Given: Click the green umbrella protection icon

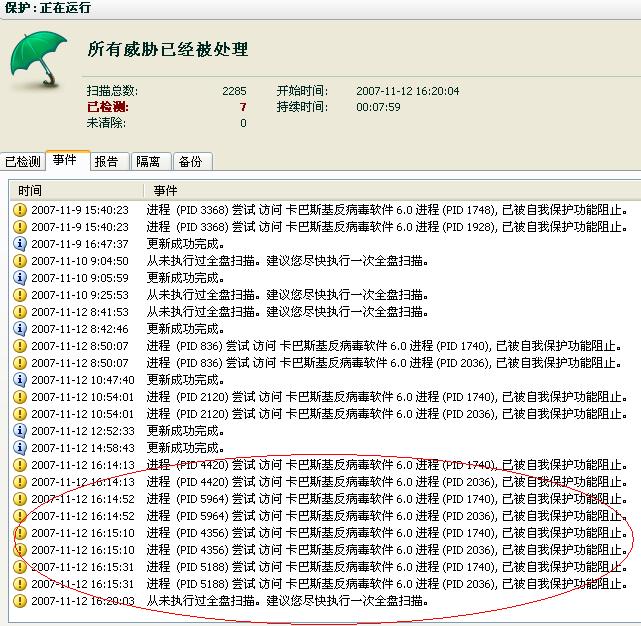Looking at the screenshot, I should click(x=38, y=59).
